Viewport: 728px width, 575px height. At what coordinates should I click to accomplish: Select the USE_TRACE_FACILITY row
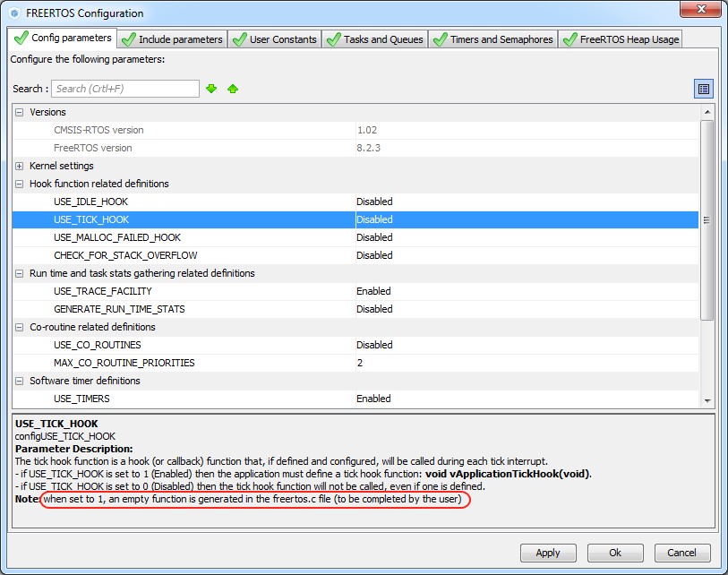(355, 291)
